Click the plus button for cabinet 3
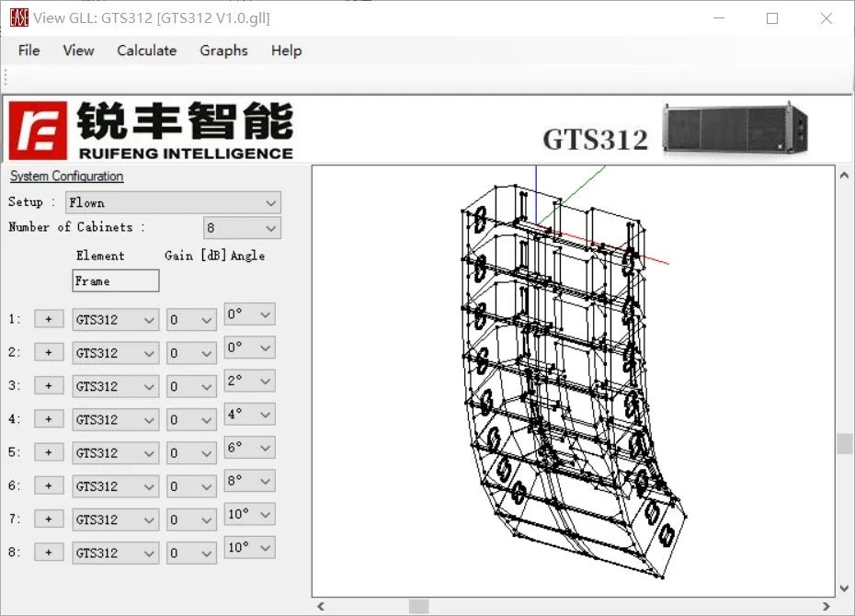This screenshot has height=616, width=855. coord(49,385)
